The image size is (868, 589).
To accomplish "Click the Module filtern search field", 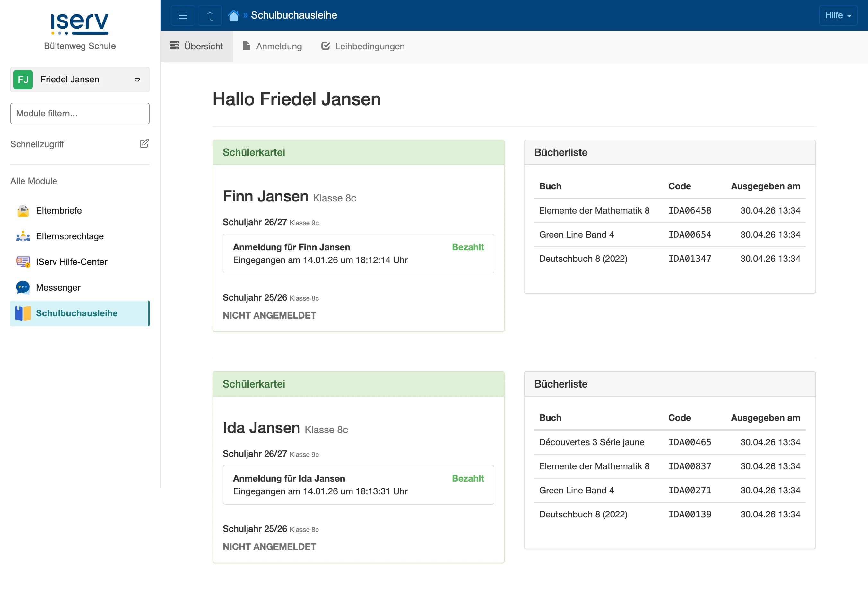I will pos(80,114).
